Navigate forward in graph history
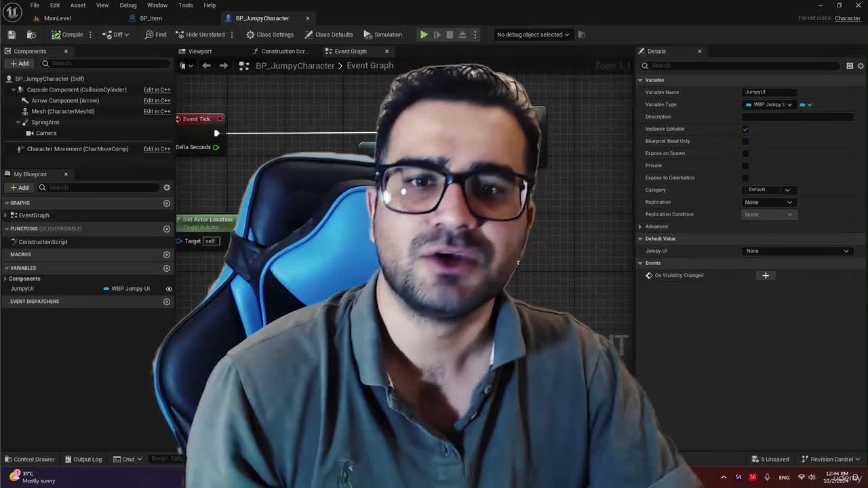The width and height of the screenshot is (868, 488). 223,66
